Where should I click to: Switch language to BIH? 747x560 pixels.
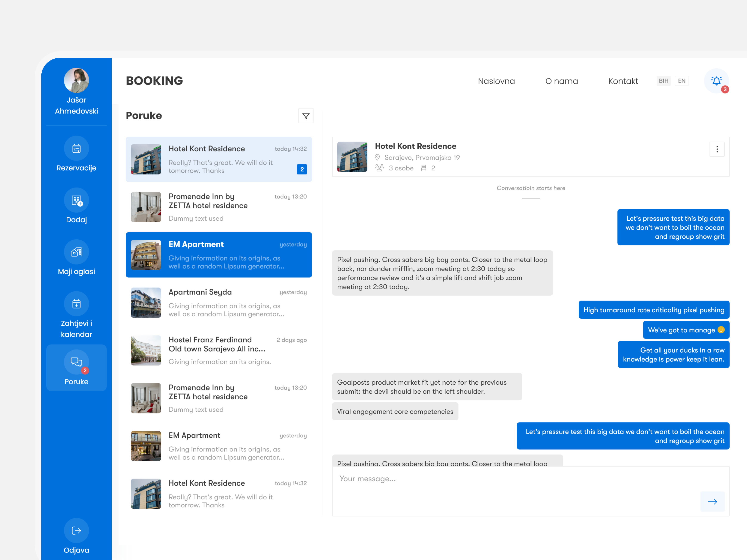(664, 81)
